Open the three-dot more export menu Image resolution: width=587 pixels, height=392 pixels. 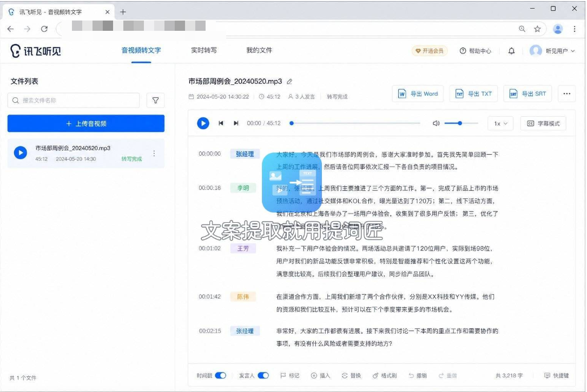(x=567, y=94)
